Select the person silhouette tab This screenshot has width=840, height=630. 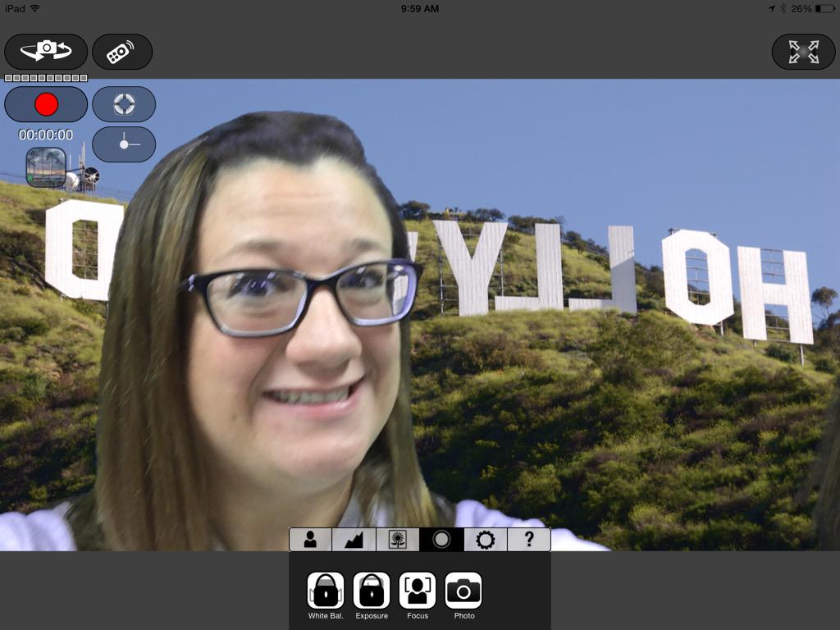pos(310,540)
